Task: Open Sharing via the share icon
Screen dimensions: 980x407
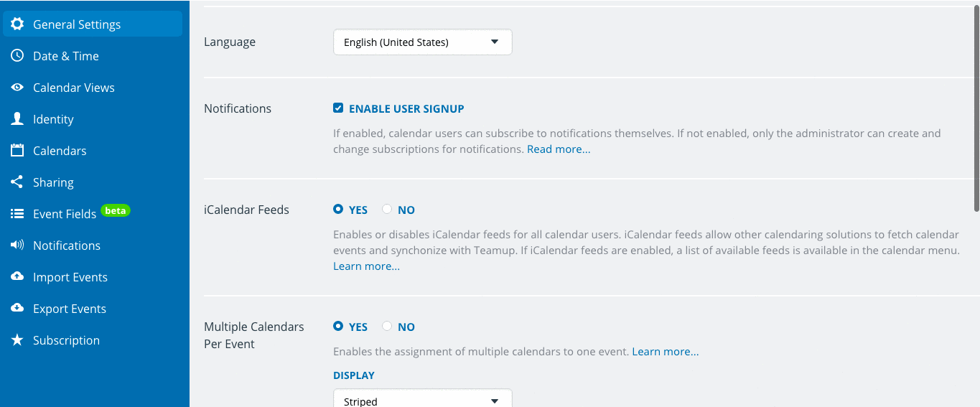Action: tap(17, 182)
